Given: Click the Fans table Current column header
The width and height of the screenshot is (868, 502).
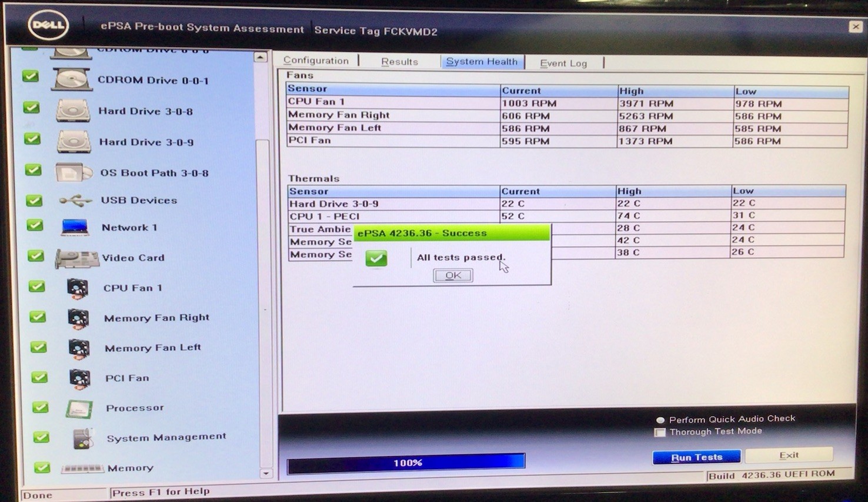Looking at the screenshot, I should [x=559, y=91].
